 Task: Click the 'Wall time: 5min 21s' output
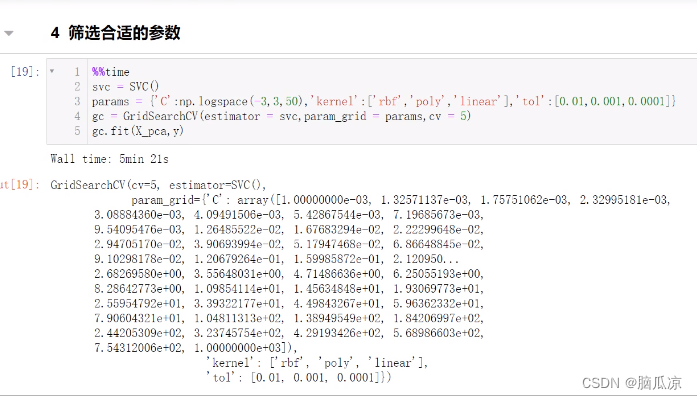109,159
